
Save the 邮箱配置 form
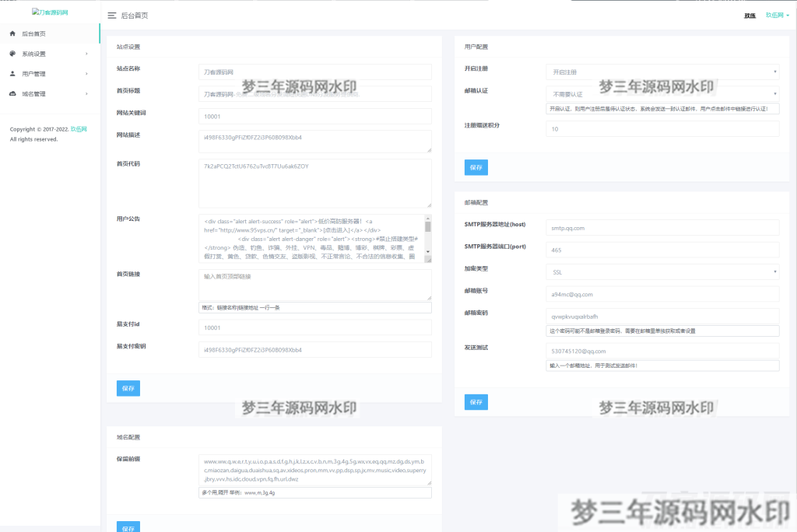point(476,402)
